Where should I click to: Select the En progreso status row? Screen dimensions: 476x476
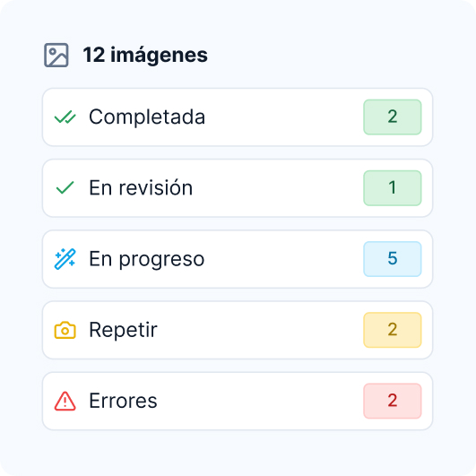pos(238,259)
